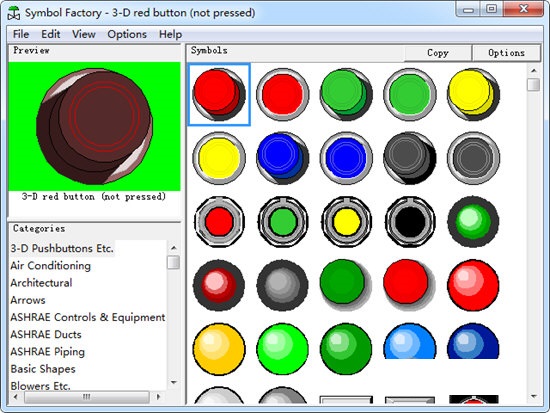The height and width of the screenshot is (413, 550).
Task: Click the Copy button in Symbols panel
Action: click(x=437, y=53)
